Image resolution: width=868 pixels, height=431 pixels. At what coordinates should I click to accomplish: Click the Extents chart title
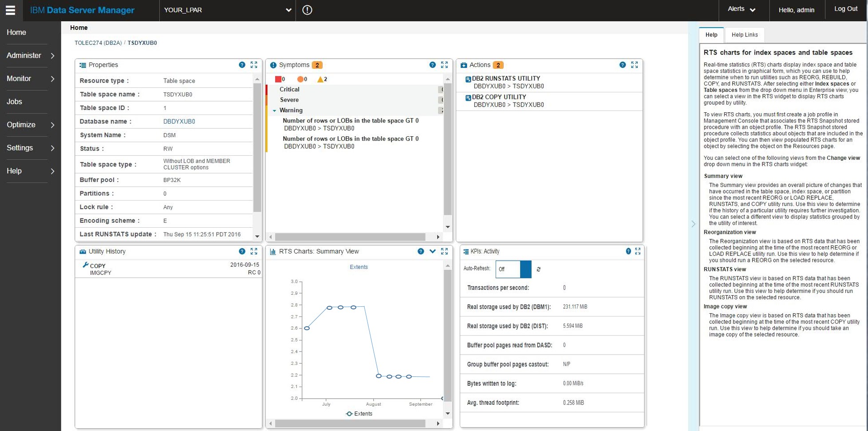[x=359, y=267]
